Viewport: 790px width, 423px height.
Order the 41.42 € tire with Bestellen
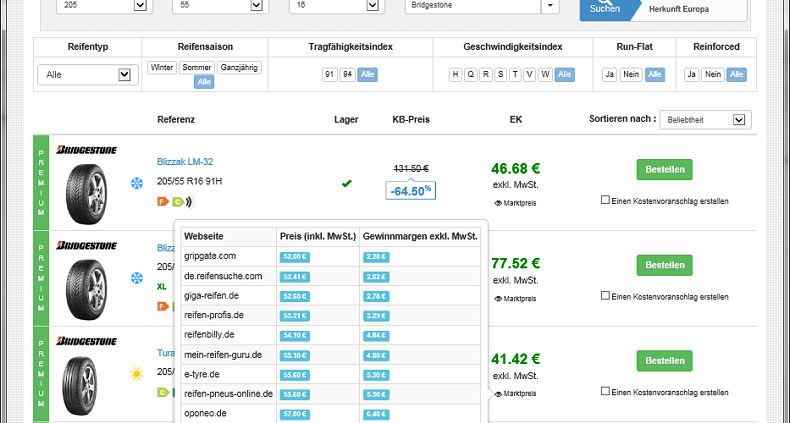pos(665,361)
